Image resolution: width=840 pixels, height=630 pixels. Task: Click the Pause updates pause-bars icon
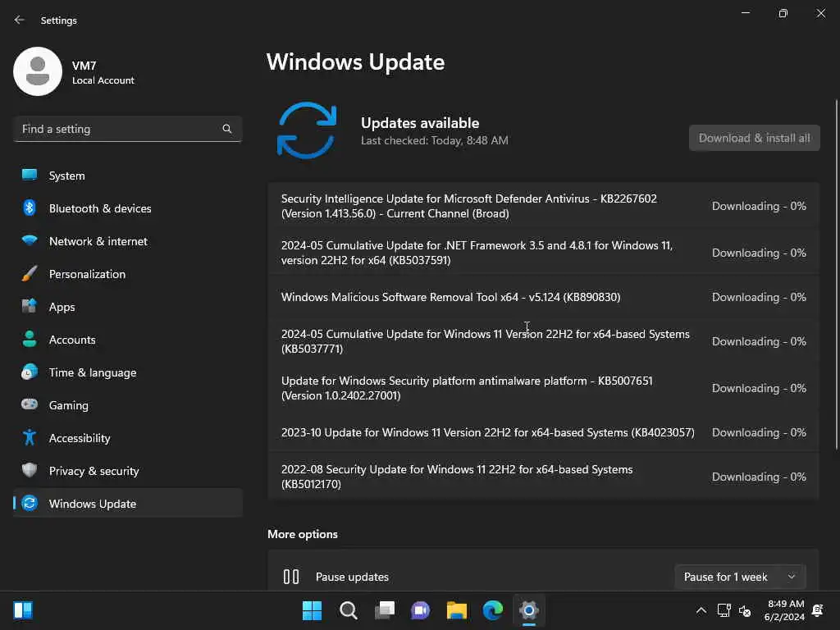291,577
